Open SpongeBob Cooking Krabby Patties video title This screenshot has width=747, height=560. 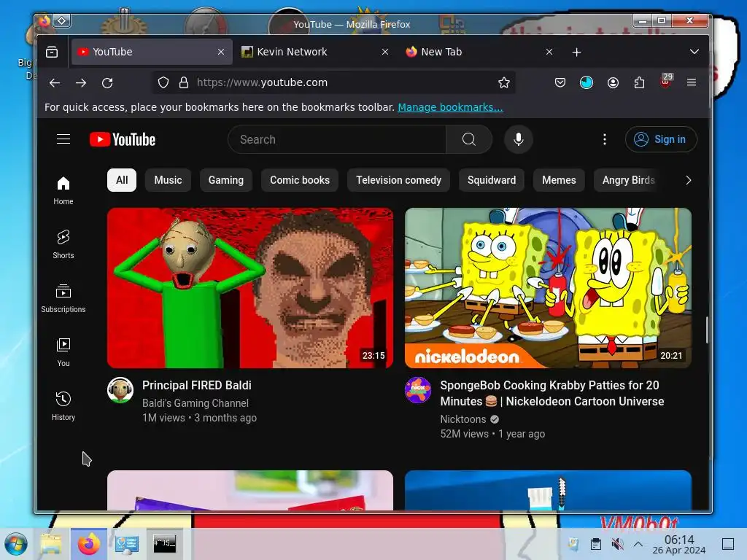(x=551, y=393)
